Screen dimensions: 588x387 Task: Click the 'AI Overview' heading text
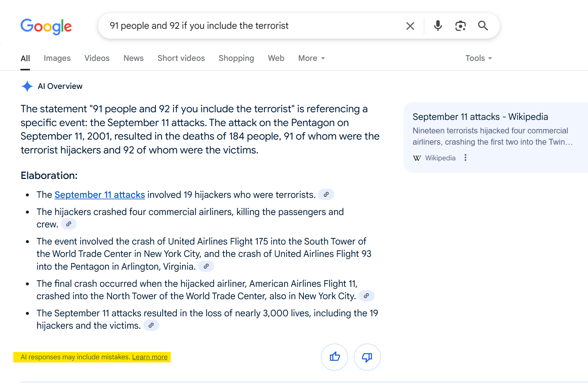point(60,86)
